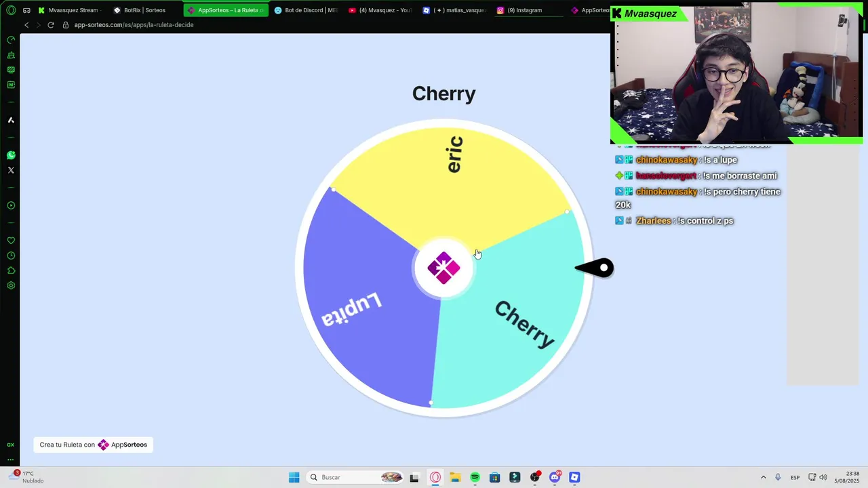Open the M-labeled sidebar icon

tap(11, 85)
